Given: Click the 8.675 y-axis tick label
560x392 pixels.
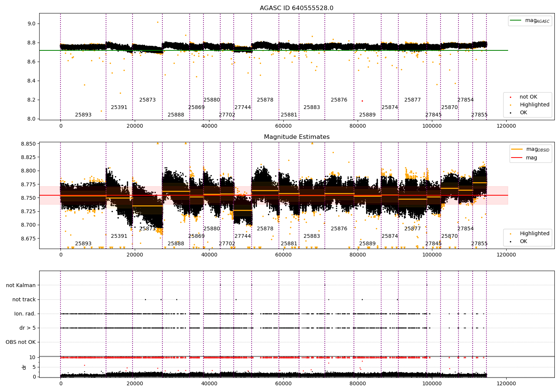Looking at the screenshot, I should (x=28, y=239).
